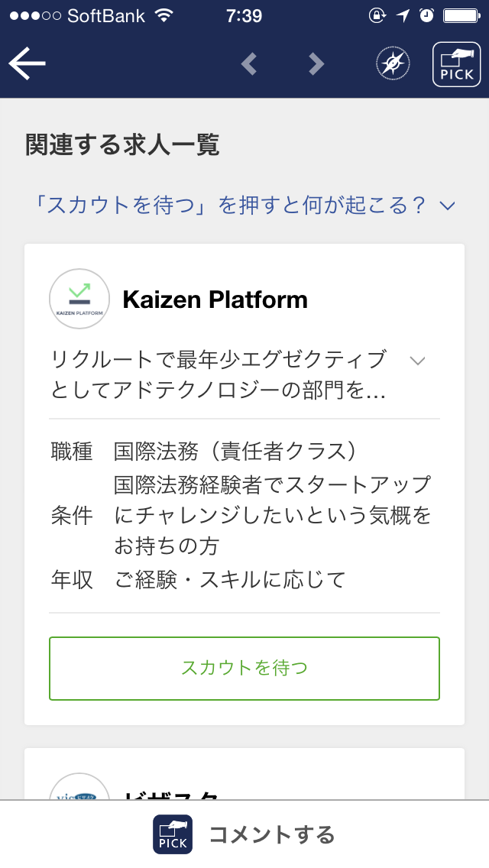
Task: Expand the Kaizen Platform description chevron
Action: click(417, 361)
